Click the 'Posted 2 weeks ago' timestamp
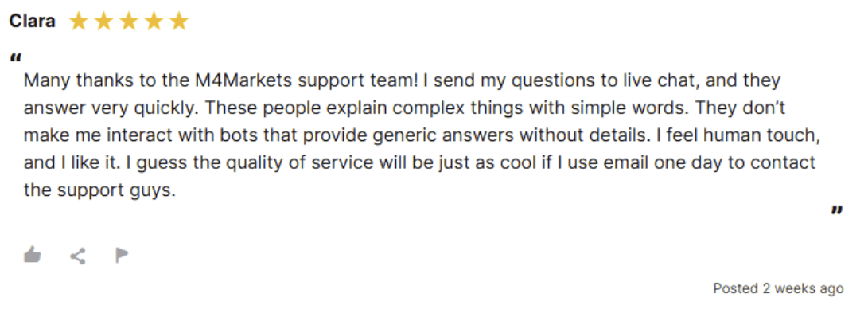This screenshot has width=868, height=321. (777, 288)
